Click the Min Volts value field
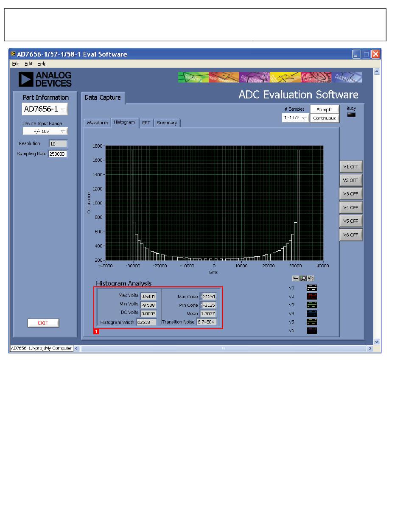Image resolution: width=403 pixels, height=532 pixels. tap(148, 305)
